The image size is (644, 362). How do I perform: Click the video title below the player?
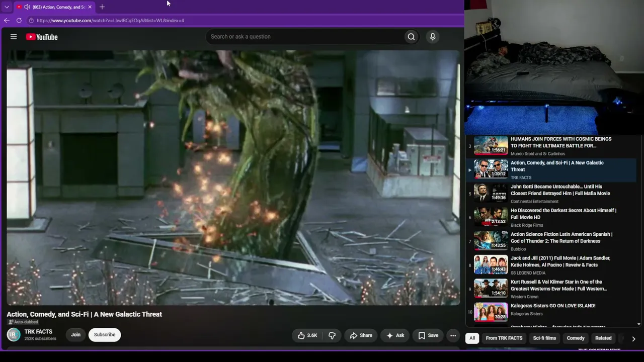coord(84,314)
